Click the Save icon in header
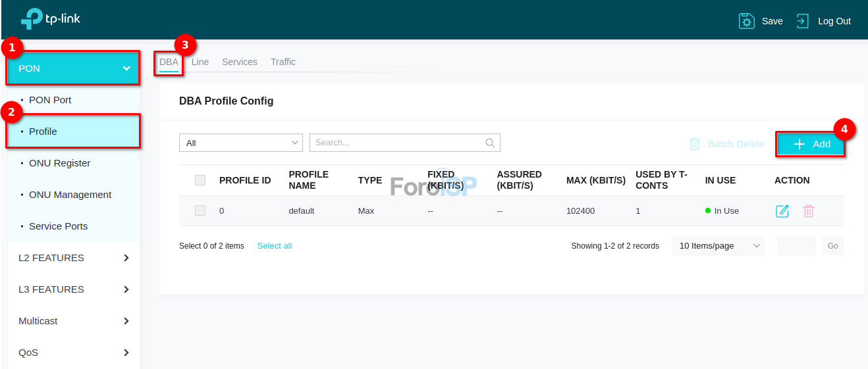868x369 pixels. point(746,21)
